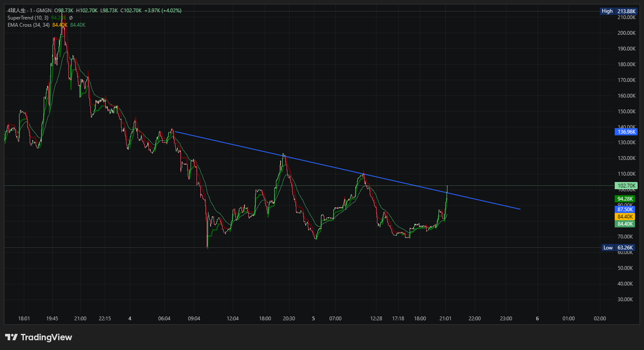This screenshot has width=644, height=350.
Task: Click the day 5 date axis label
Action: 313,318
